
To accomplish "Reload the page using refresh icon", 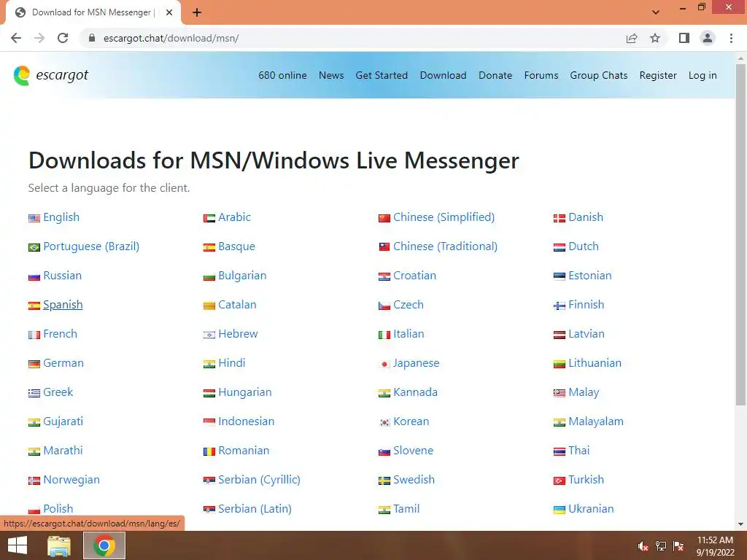I will (63, 38).
